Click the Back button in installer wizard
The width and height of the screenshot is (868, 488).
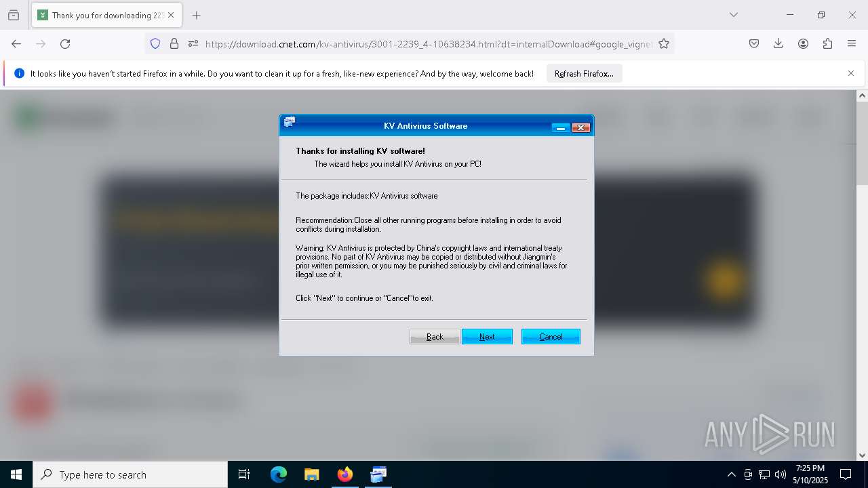pyautogui.click(x=435, y=337)
